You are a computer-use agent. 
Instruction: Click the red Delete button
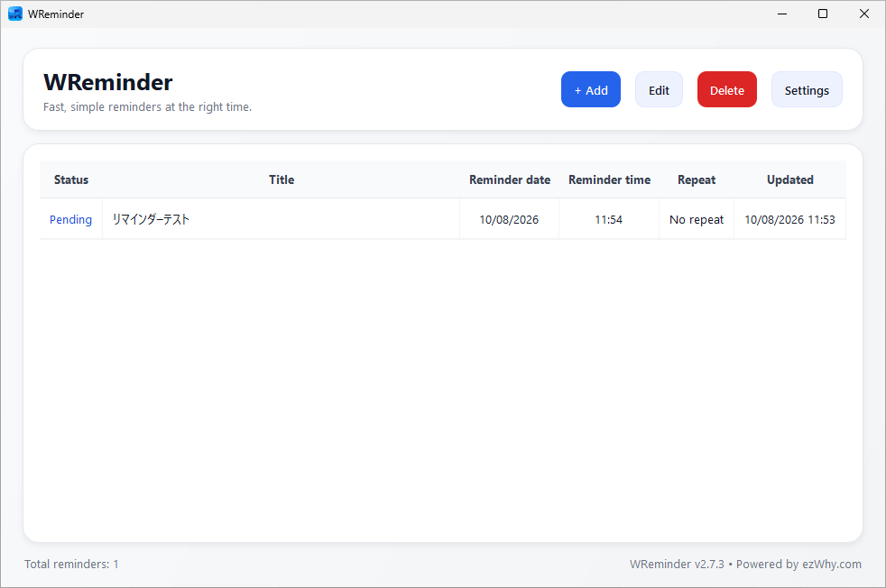[x=726, y=89]
